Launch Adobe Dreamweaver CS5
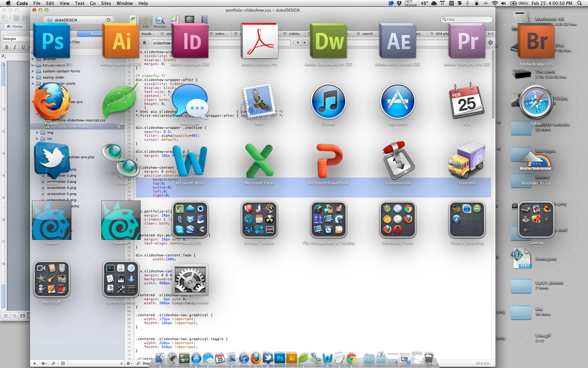 (328, 41)
